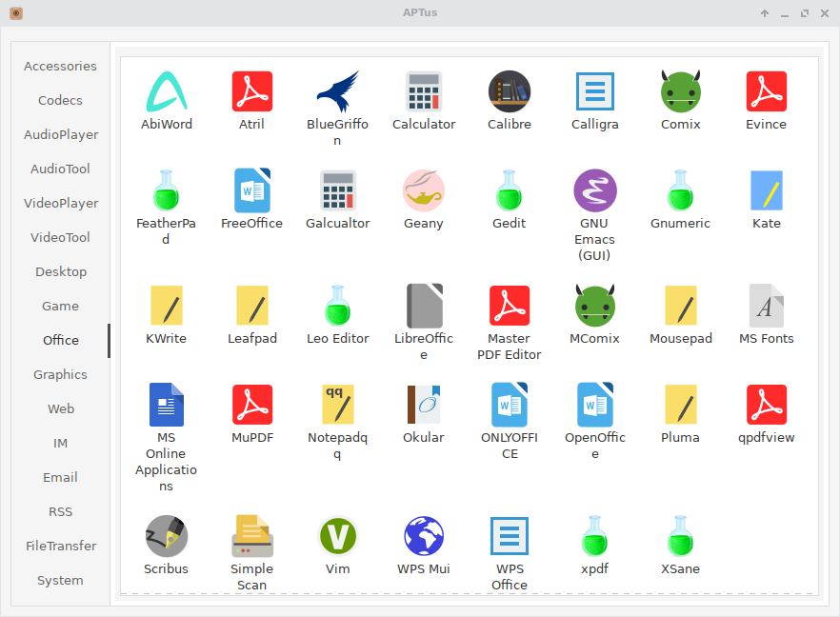Switch to the FileTransfer category
Image resolution: width=840 pixels, height=617 pixels.
tap(61, 546)
